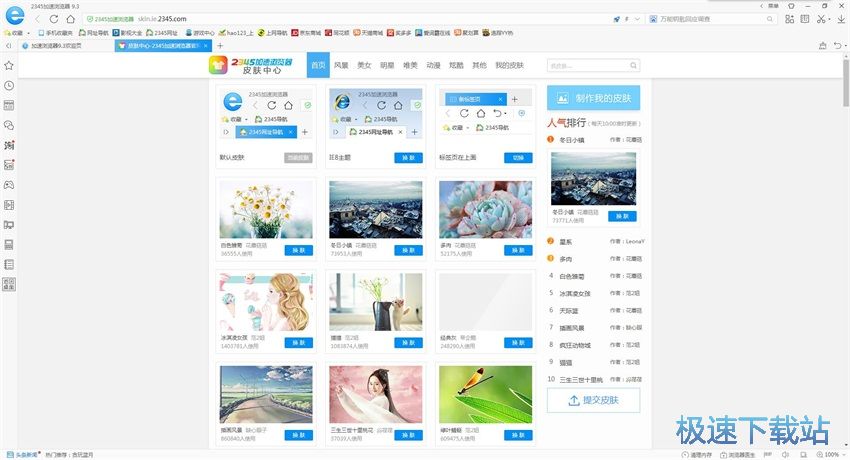Click the address bar showing skin.ie.2345.com
This screenshot has width=850, height=460.
[347, 19]
